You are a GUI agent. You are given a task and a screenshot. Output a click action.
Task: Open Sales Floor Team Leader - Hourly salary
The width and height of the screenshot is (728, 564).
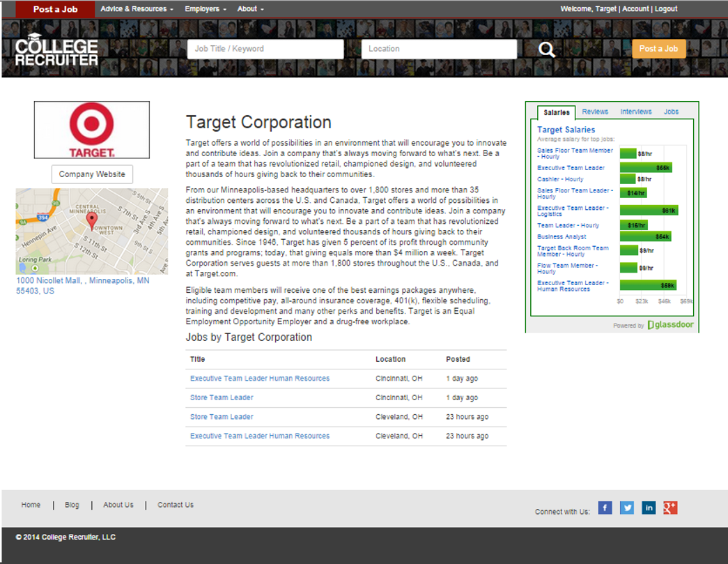575,193
